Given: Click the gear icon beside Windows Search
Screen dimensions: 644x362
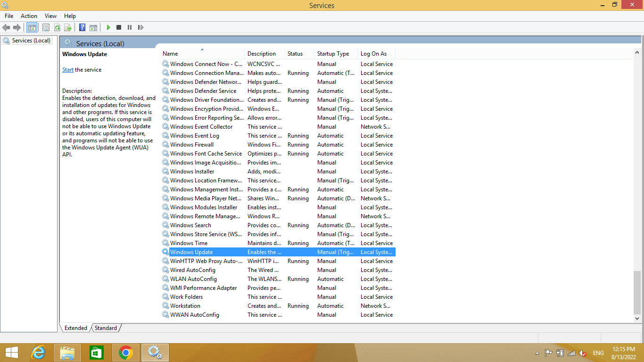Looking at the screenshot, I should click(x=165, y=225).
